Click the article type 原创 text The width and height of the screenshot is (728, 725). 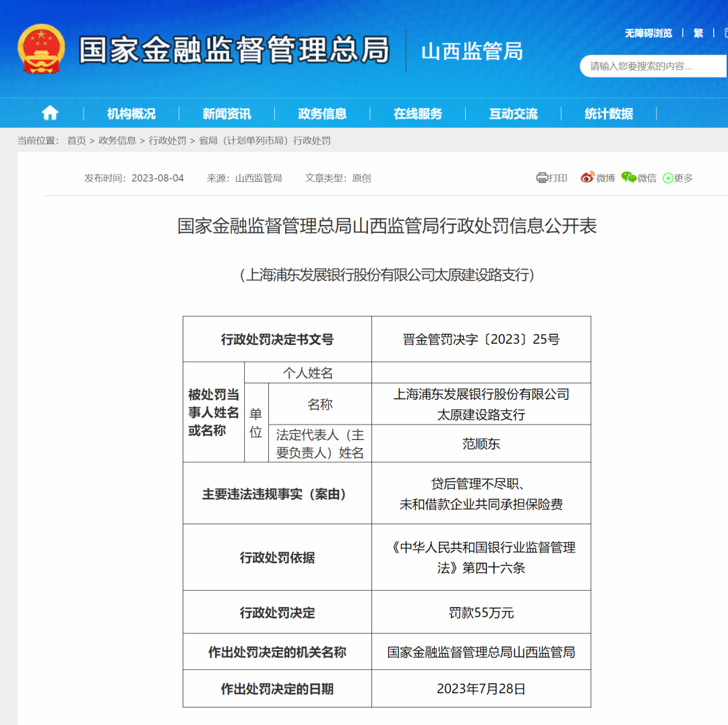tap(361, 179)
